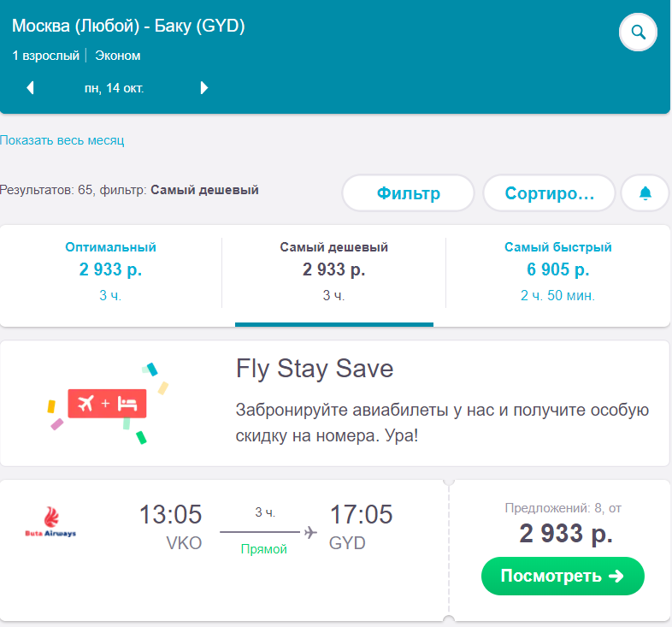The height and width of the screenshot is (627, 672).
Task: Click the price alert bell icon
Action: (x=645, y=193)
